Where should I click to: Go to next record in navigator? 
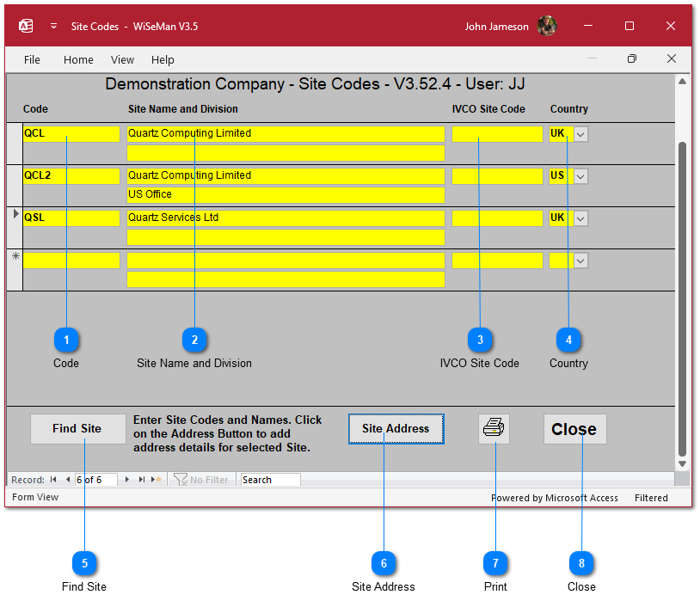click(127, 480)
